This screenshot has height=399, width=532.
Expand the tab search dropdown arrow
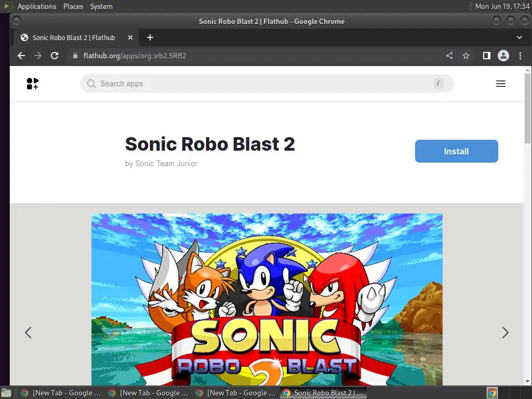pyautogui.click(x=520, y=37)
